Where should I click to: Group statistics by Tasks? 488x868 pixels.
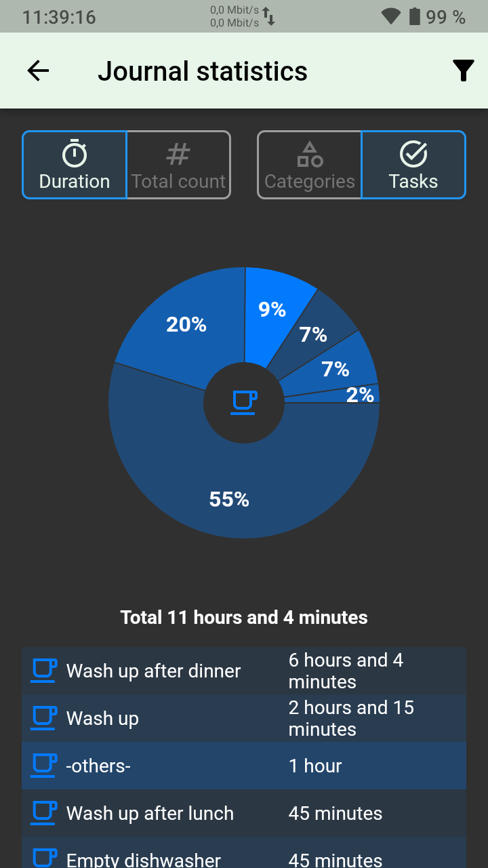tap(413, 165)
